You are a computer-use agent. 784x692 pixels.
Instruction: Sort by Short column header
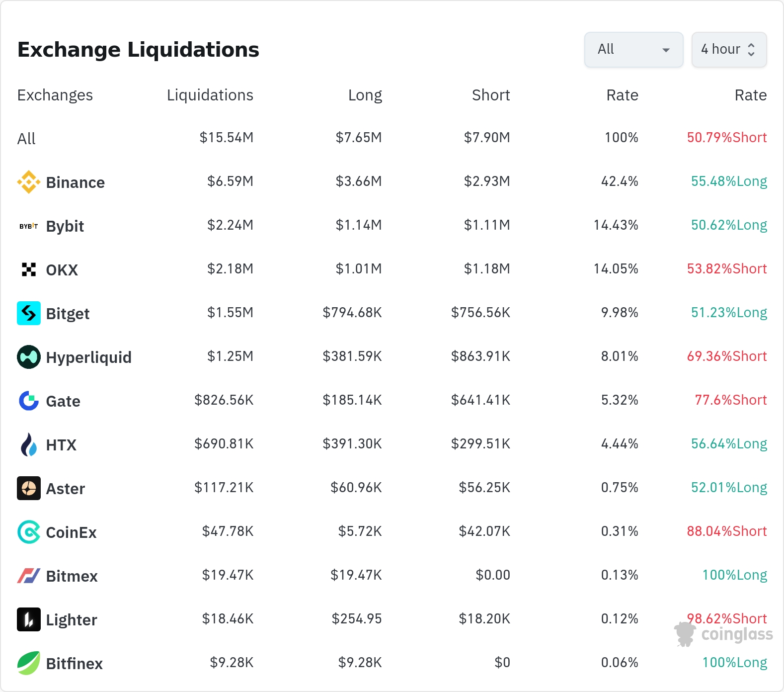point(490,95)
